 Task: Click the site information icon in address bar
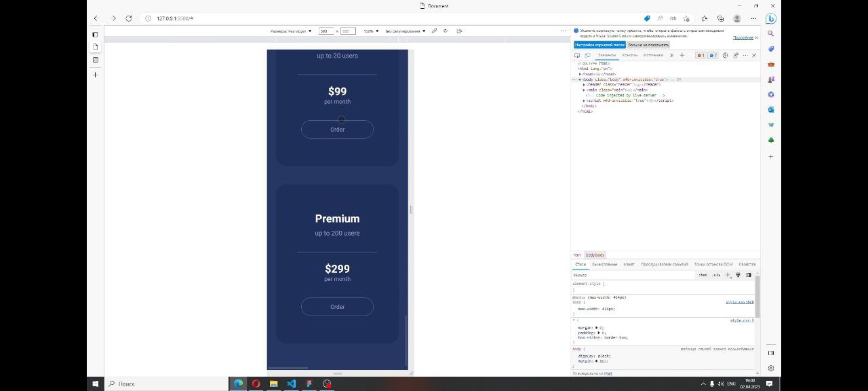[148, 18]
